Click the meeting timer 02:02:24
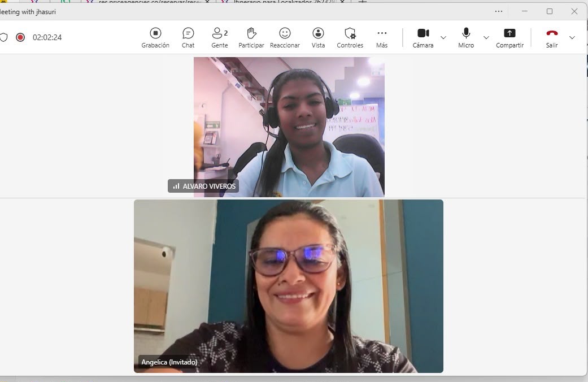The height and width of the screenshot is (382, 588). pyautogui.click(x=47, y=37)
